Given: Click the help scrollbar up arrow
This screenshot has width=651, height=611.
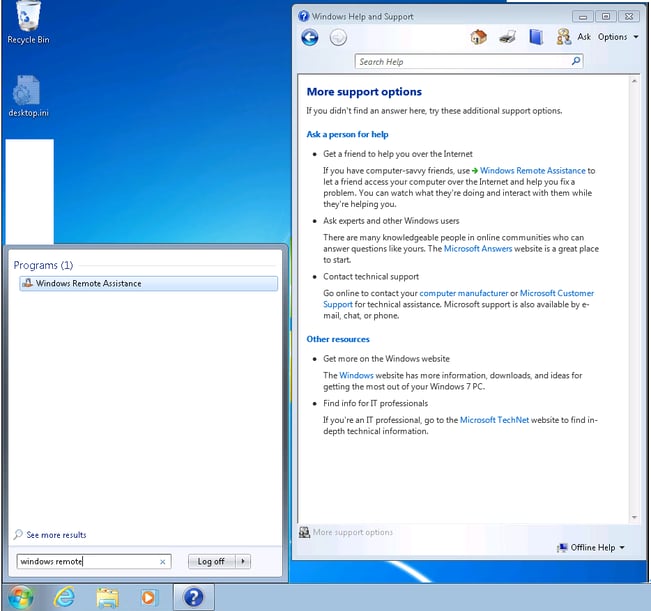Looking at the screenshot, I should pos(634,81).
